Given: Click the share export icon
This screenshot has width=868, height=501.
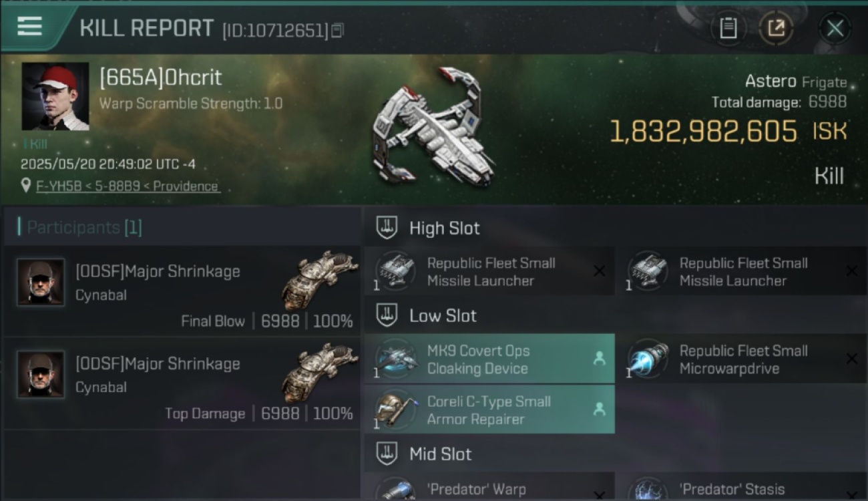Looking at the screenshot, I should coord(776,28).
